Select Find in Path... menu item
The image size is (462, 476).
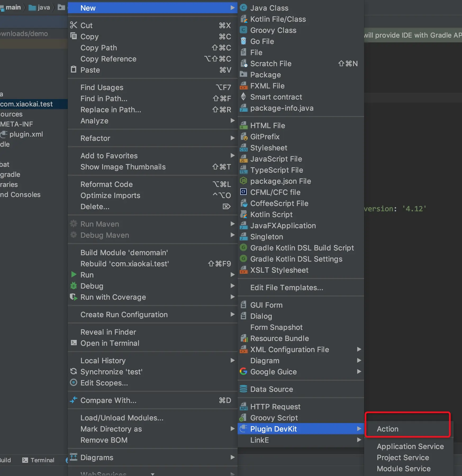pos(153,98)
